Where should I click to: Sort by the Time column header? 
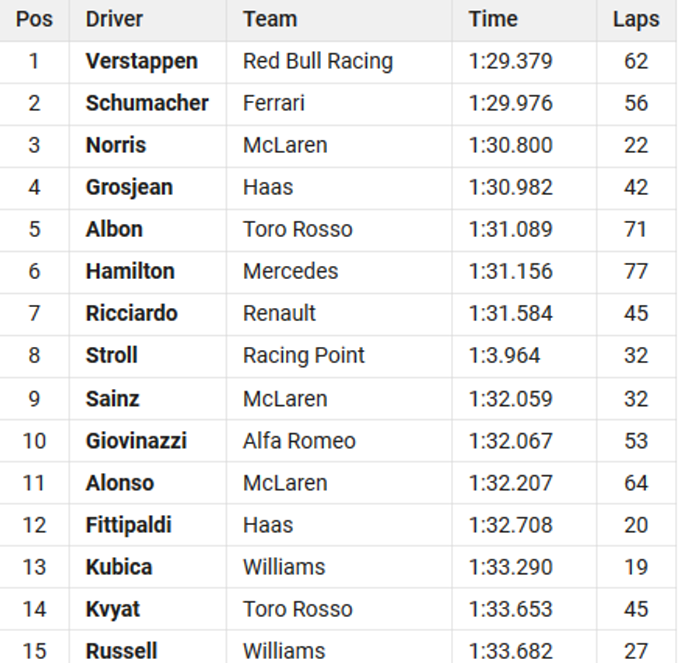493,19
